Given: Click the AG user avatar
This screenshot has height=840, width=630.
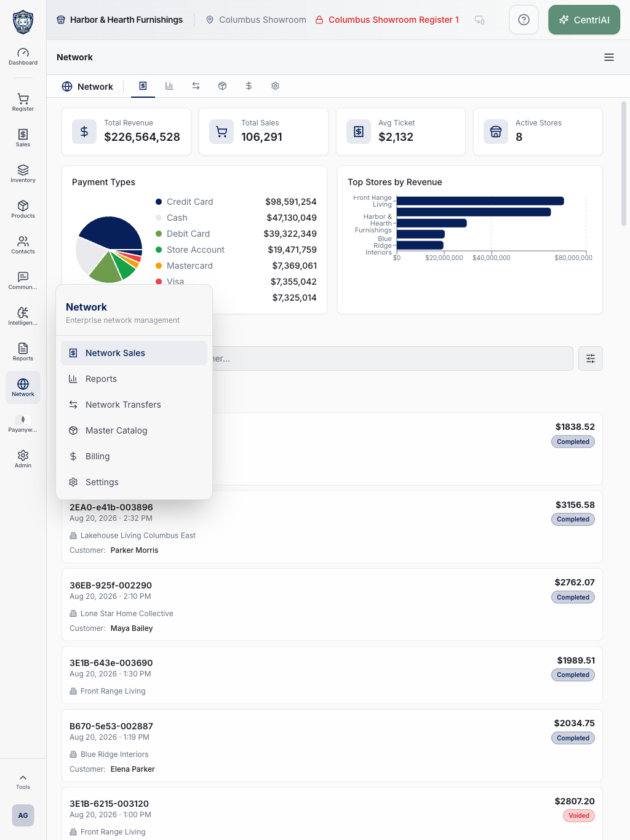Looking at the screenshot, I should (x=23, y=815).
